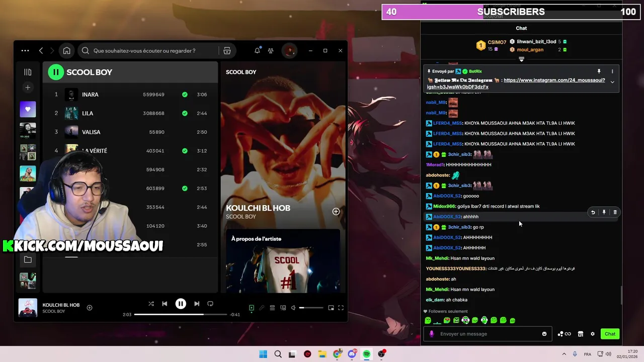644x362 pixels.
Task: Open the chat settings gear
Action: click(x=592, y=334)
